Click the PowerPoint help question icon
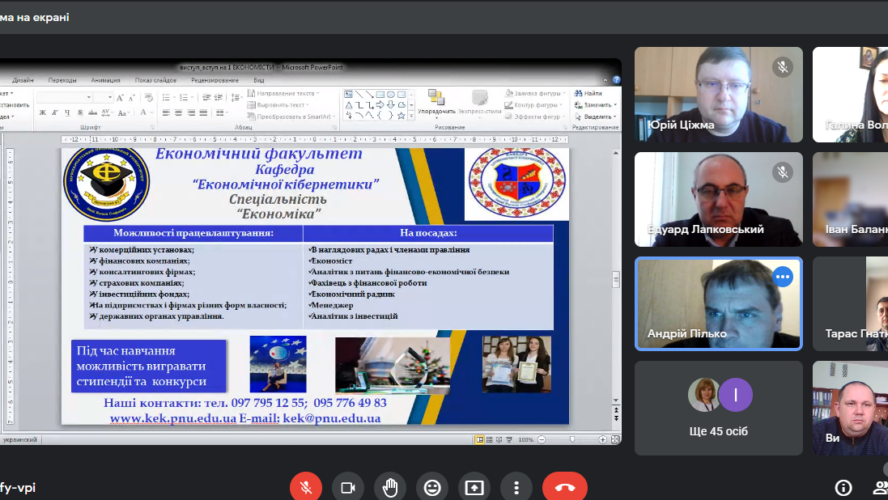The image size is (888, 500). [616, 80]
